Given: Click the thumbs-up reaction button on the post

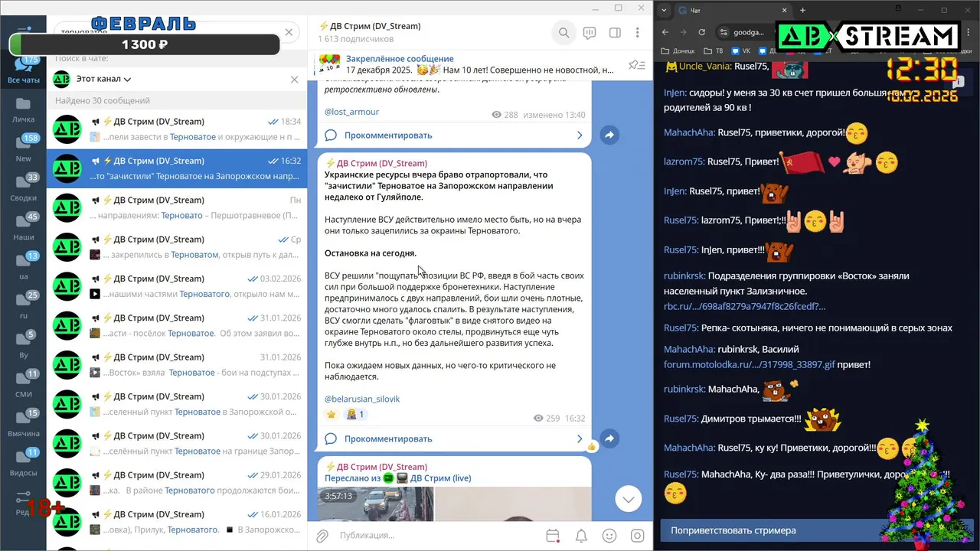Looking at the screenshot, I should click(591, 446).
